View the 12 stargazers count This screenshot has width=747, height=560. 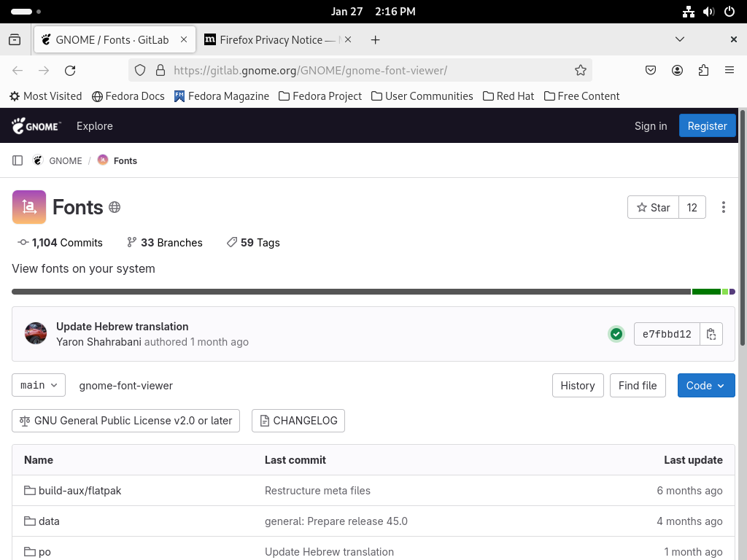point(692,208)
